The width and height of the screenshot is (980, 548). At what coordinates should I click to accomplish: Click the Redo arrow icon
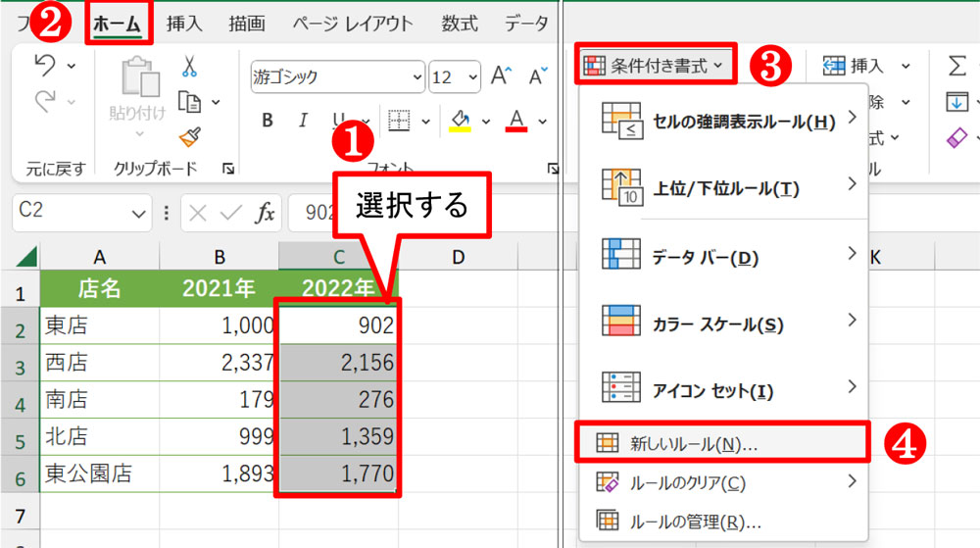45,101
